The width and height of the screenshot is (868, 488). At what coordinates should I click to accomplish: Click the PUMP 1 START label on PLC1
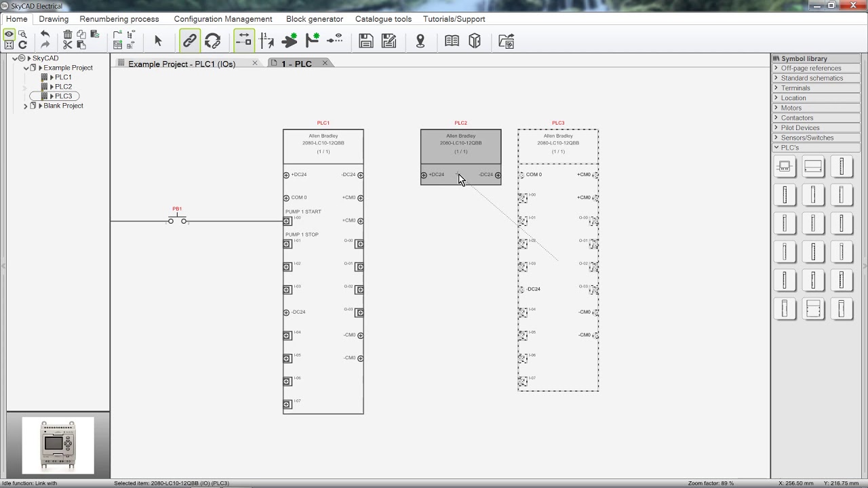point(303,211)
